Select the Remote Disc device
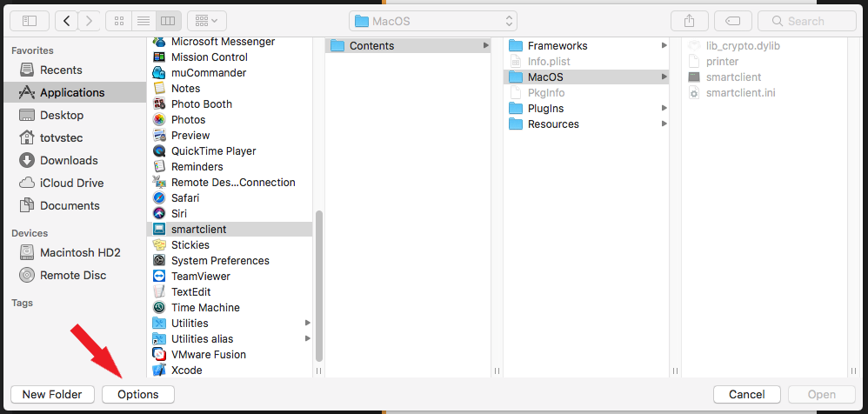Image resolution: width=868 pixels, height=414 pixels. 75,275
